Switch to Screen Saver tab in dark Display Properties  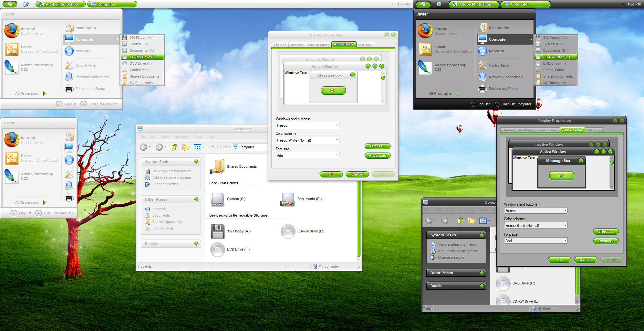click(x=547, y=130)
